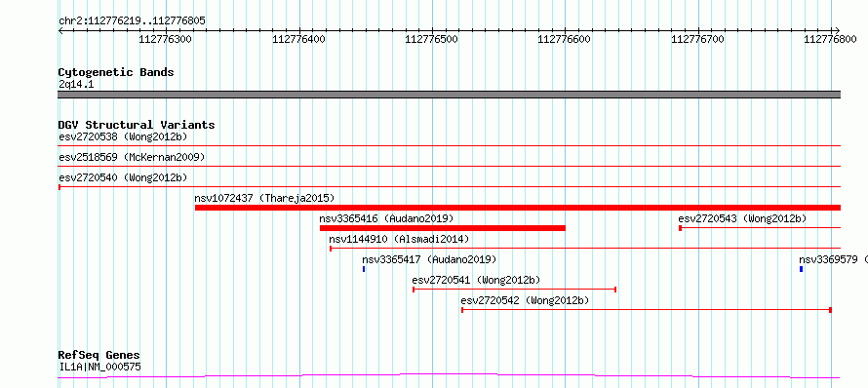
Task: Select the esv2720542 variant line
Action: tap(647, 309)
